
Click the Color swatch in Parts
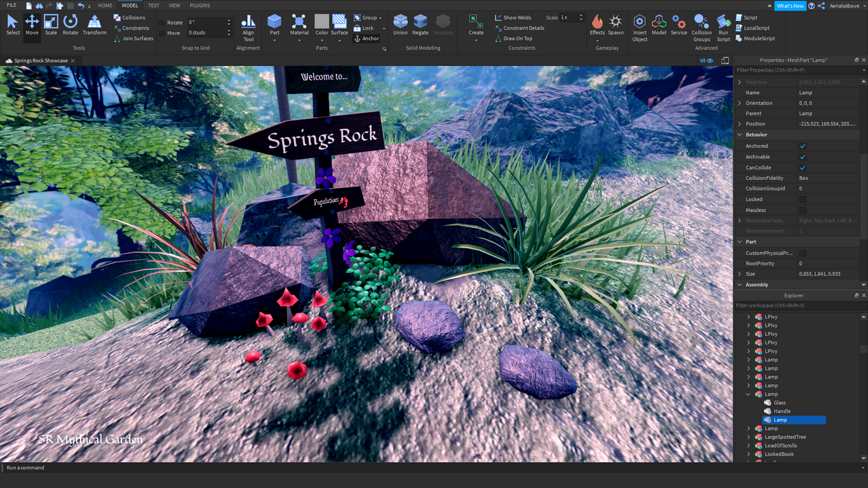point(321,23)
